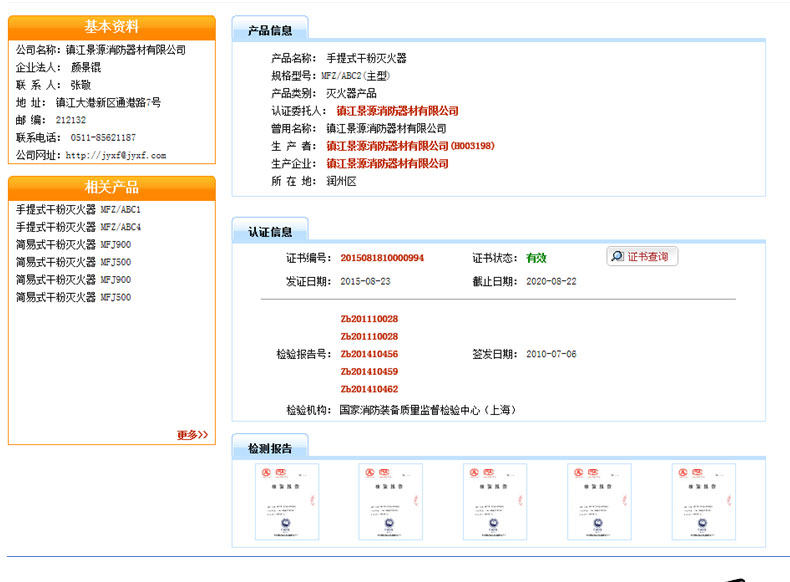
Task: Click the 有效 certificate status
Action: point(536,258)
